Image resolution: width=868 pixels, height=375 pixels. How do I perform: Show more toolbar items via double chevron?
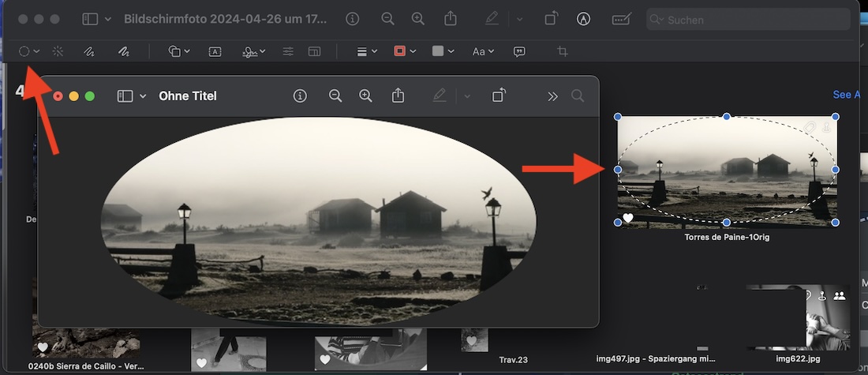pos(552,96)
